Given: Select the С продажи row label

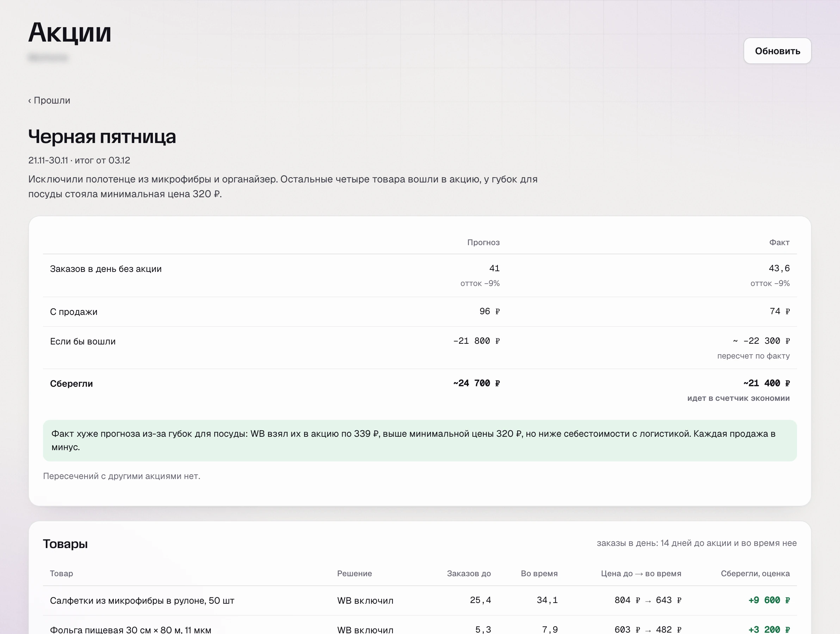Looking at the screenshot, I should click(x=74, y=312).
